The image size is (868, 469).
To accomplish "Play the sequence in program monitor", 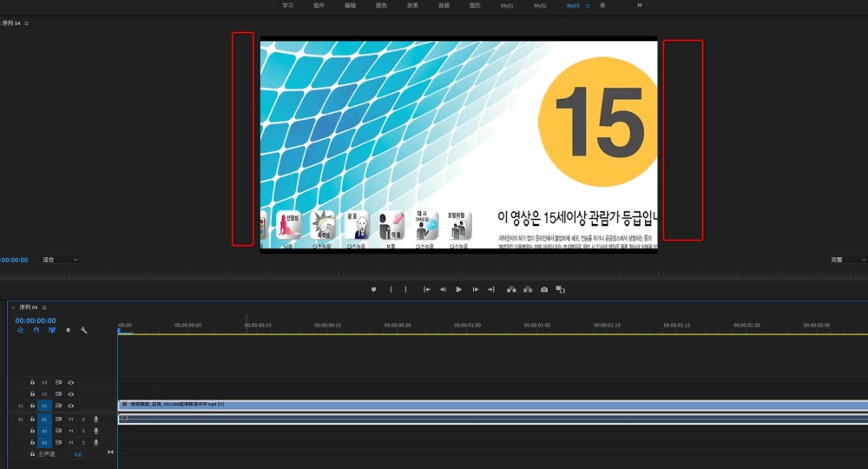I will click(459, 289).
